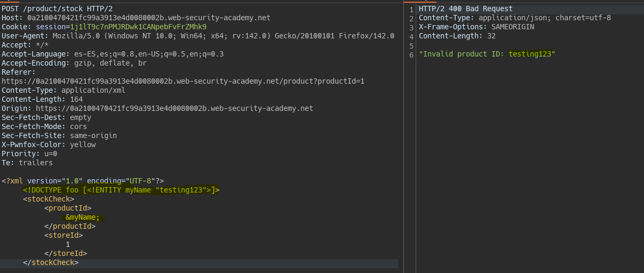Viewport: 644px width, 273px height.
Task: Click the &myName; entity reference
Action: coord(83,217)
